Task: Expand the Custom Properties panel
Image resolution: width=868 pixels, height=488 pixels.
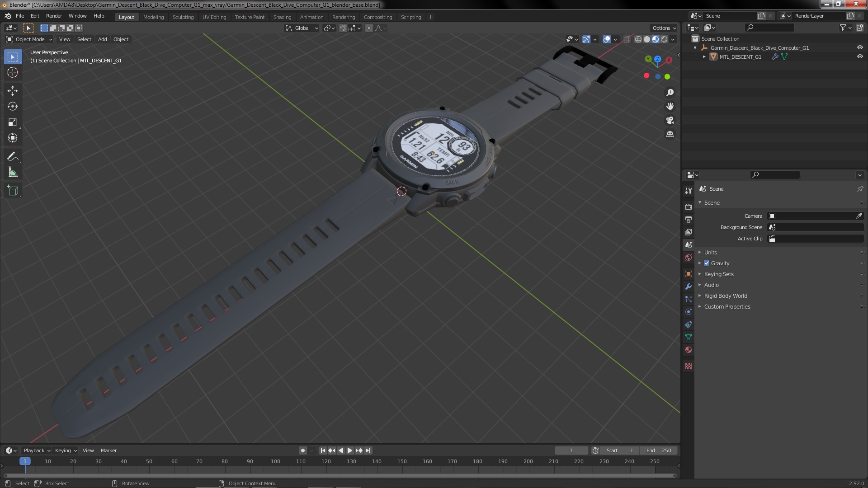Action: pyautogui.click(x=727, y=306)
